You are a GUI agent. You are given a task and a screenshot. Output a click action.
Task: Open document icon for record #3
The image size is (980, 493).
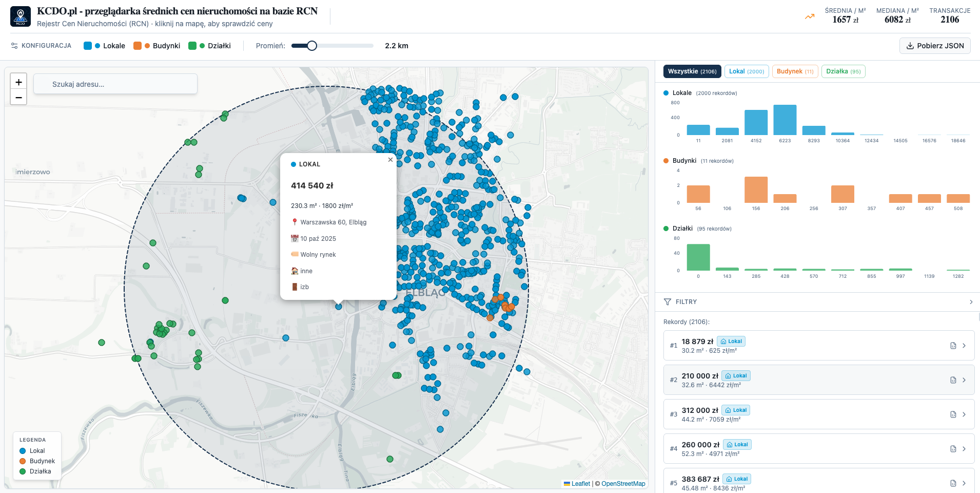click(x=953, y=414)
